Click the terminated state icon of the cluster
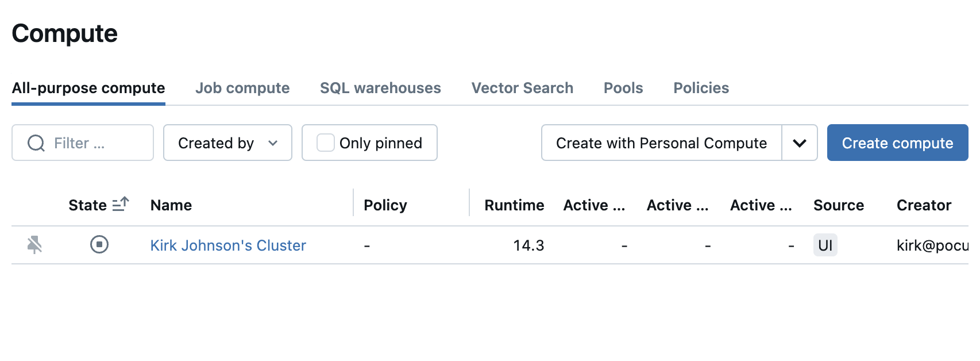The width and height of the screenshot is (980, 361). 99,245
